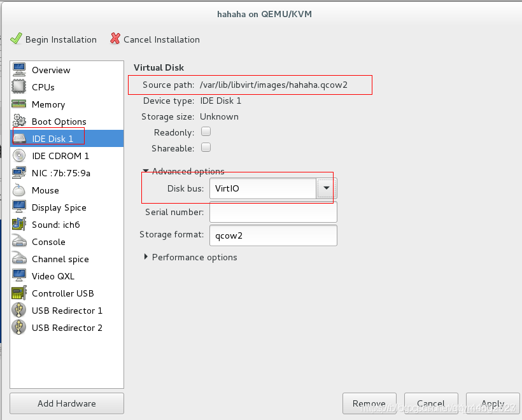The width and height of the screenshot is (522, 420).
Task: Select the Display Spice monitor icon
Action: click(19, 207)
